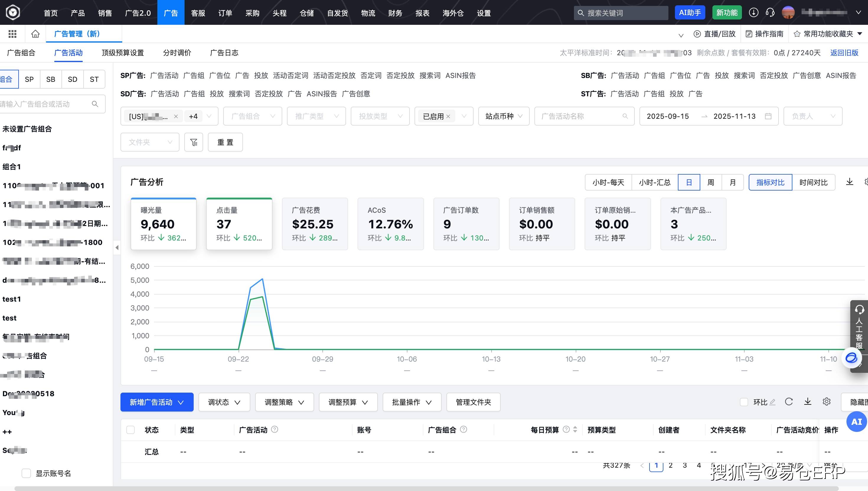This screenshot has width=868, height=491.
Task: Click help icon next to 广告活动 column
Action: [275, 429]
